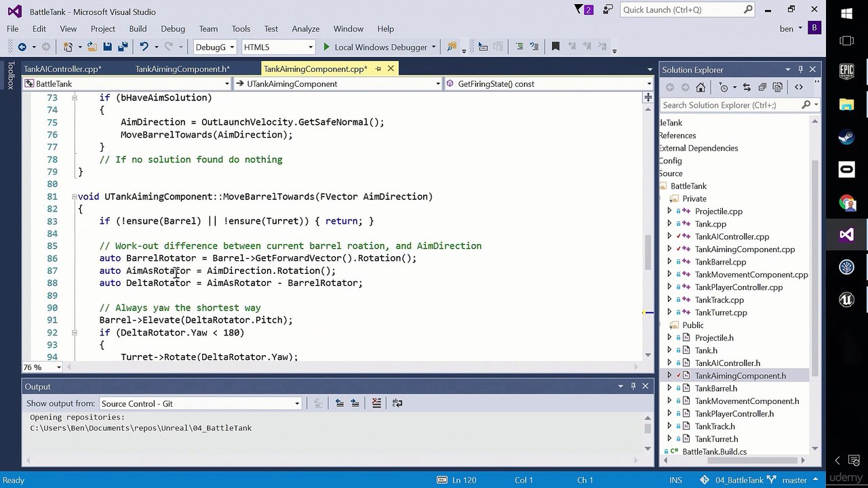
Task: Click the Solution Explorer Home icon
Action: [x=701, y=87]
